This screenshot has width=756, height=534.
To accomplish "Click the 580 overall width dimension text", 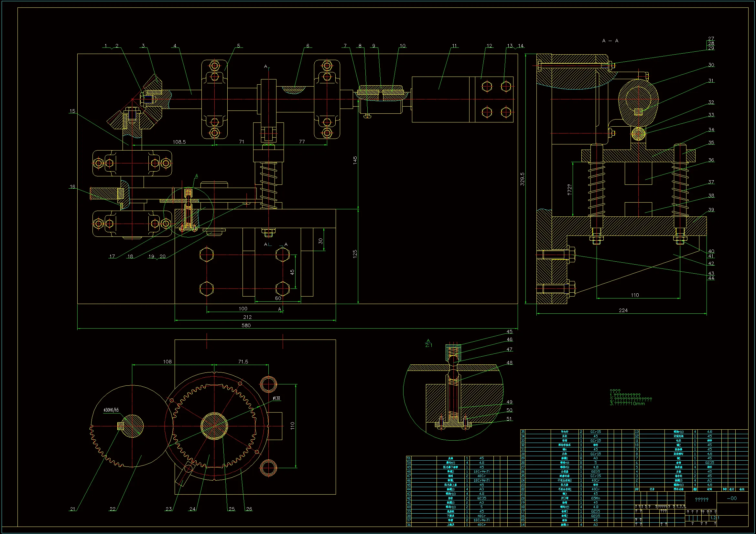I will (x=246, y=325).
